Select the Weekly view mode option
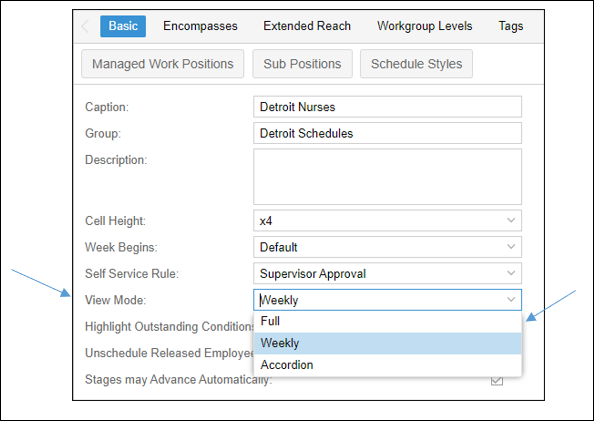The width and height of the screenshot is (594, 421). 387,343
